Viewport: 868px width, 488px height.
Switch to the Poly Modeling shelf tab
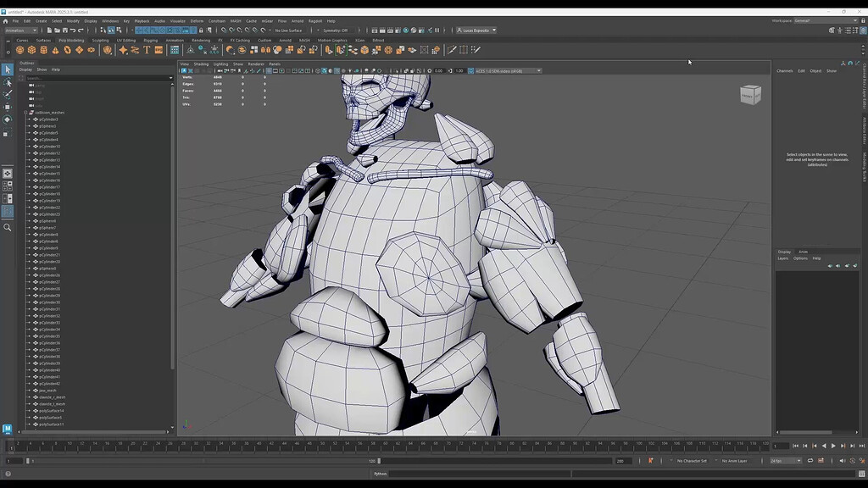coord(71,41)
